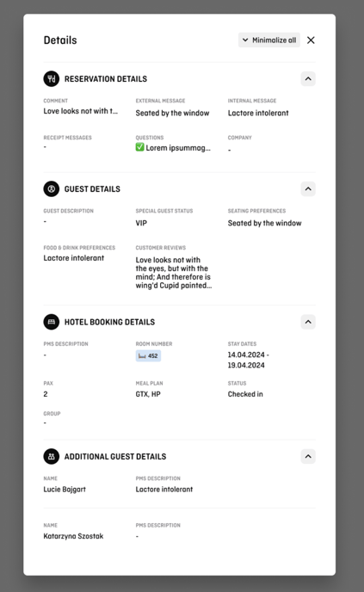Click the Reservation Details heading

[106, 79]
